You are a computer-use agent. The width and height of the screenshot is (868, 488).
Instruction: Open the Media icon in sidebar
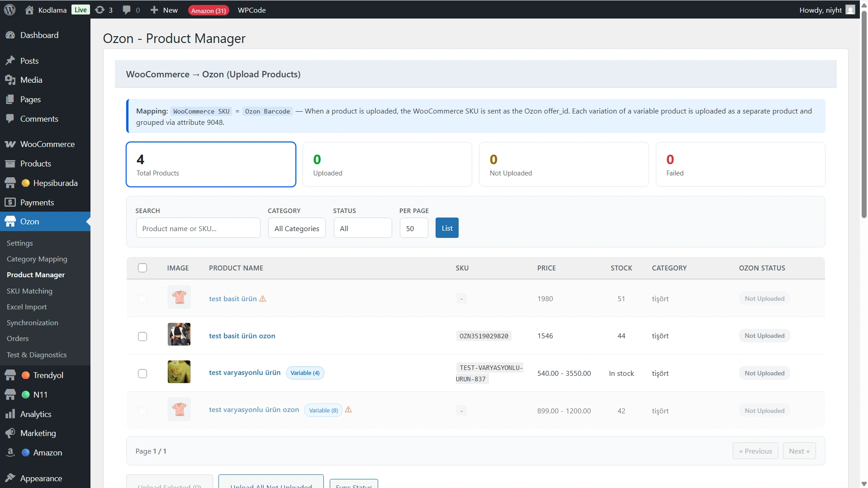click(10, 80)
